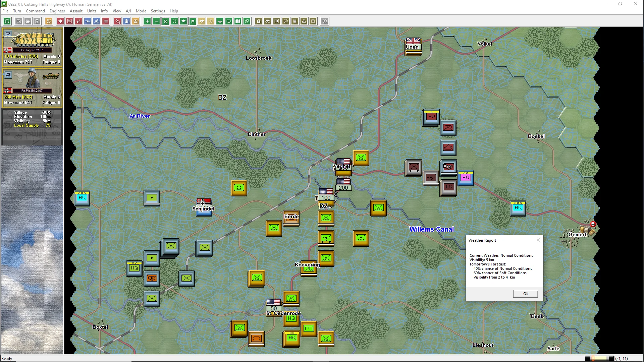The height and width of the screenshot is (362, 644).
Task: Click the German flag unit at Schijndel
Action: pos(204,207)
